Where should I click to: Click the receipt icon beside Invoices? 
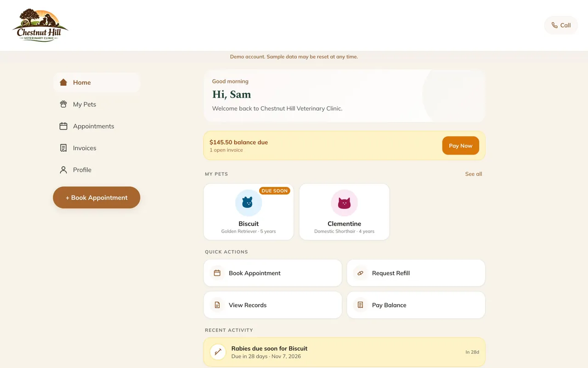click(63, 148)
